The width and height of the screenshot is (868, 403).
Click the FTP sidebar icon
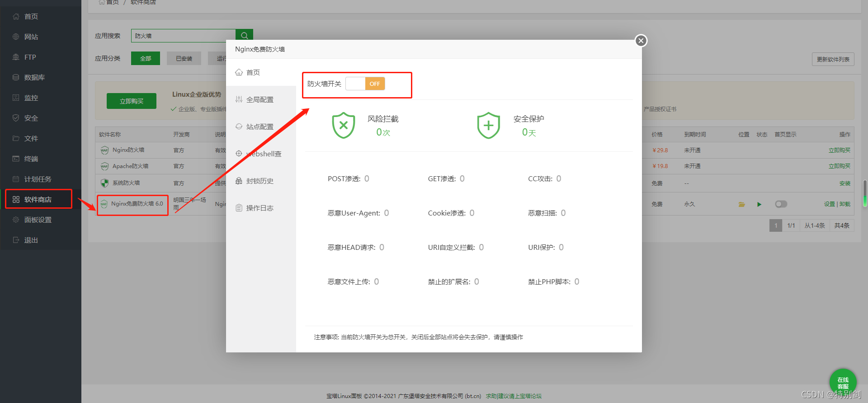coord(16,57)
